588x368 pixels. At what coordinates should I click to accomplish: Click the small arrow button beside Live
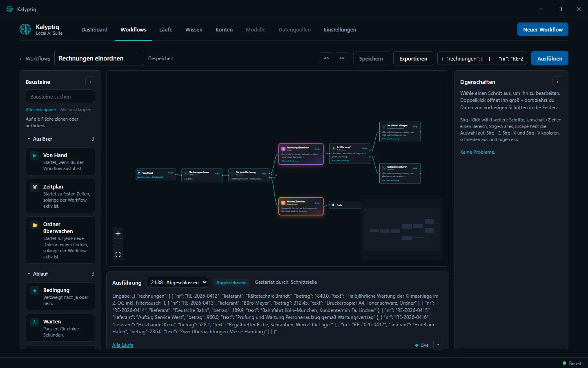point(438,345)
